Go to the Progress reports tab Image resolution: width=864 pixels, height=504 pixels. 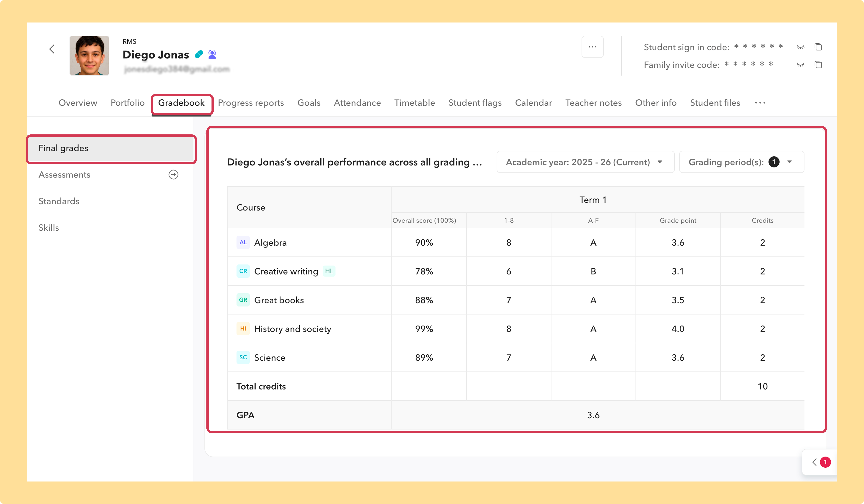point(251,103)
